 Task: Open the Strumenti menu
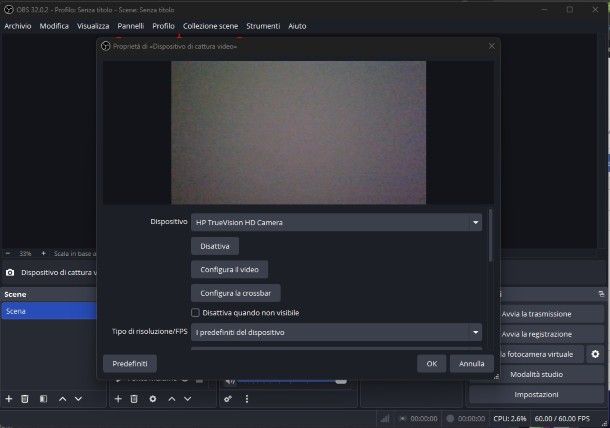tap(263, 26)
